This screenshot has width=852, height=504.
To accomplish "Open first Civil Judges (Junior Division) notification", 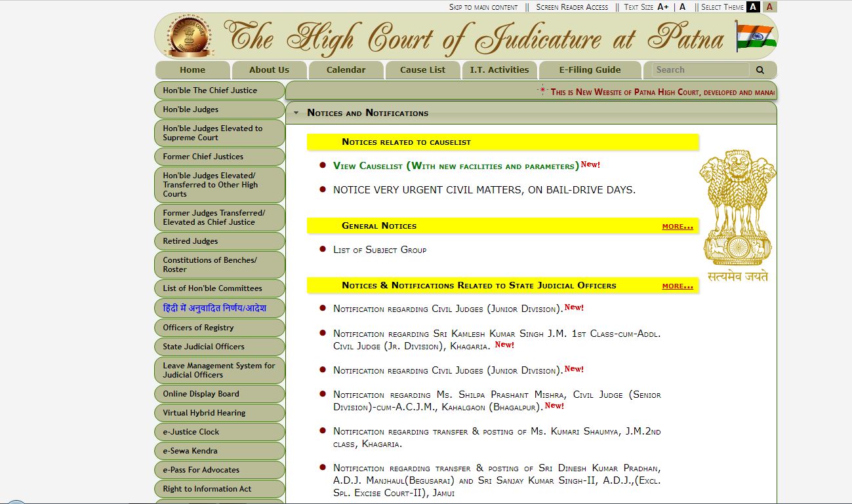I will [x=448, y=309].
